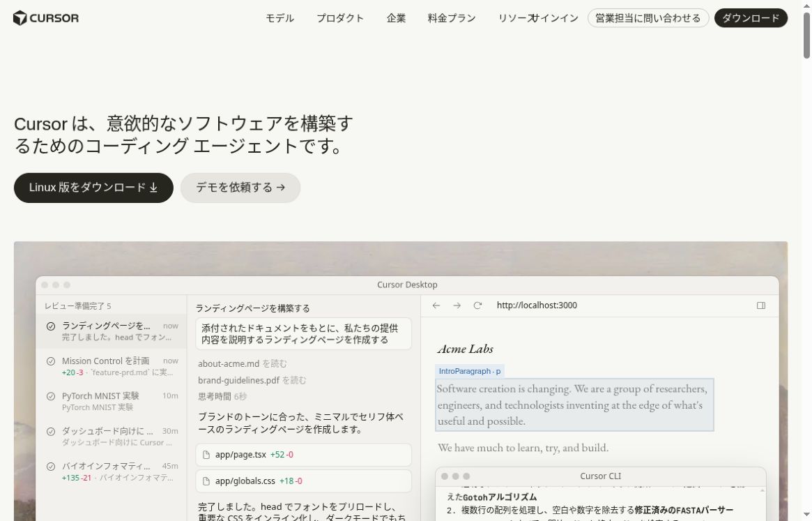Open the app/page.tsx file chip
The width and height of the screenshot is (812, 521).
tap(303, 455)
